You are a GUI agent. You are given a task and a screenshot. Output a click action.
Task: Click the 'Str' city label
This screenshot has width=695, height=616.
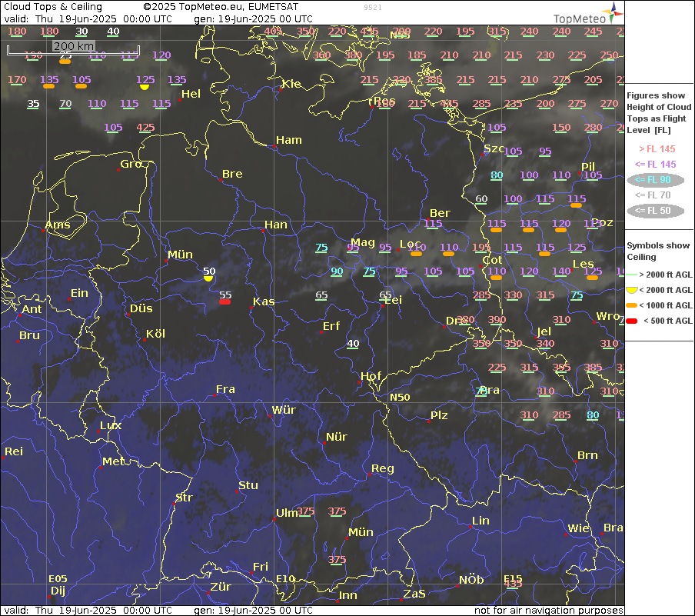184,498
